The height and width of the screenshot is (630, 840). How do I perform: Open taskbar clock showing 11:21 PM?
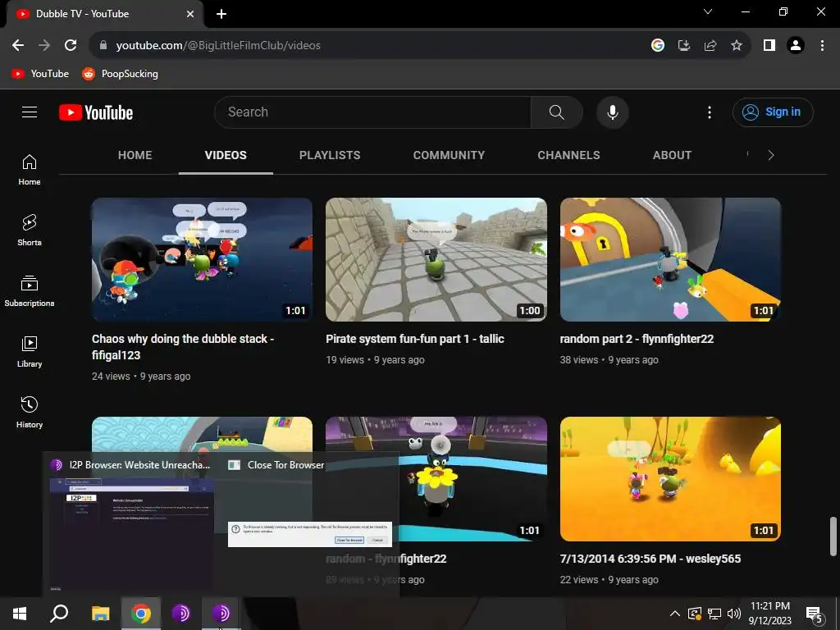click(769, 614)
